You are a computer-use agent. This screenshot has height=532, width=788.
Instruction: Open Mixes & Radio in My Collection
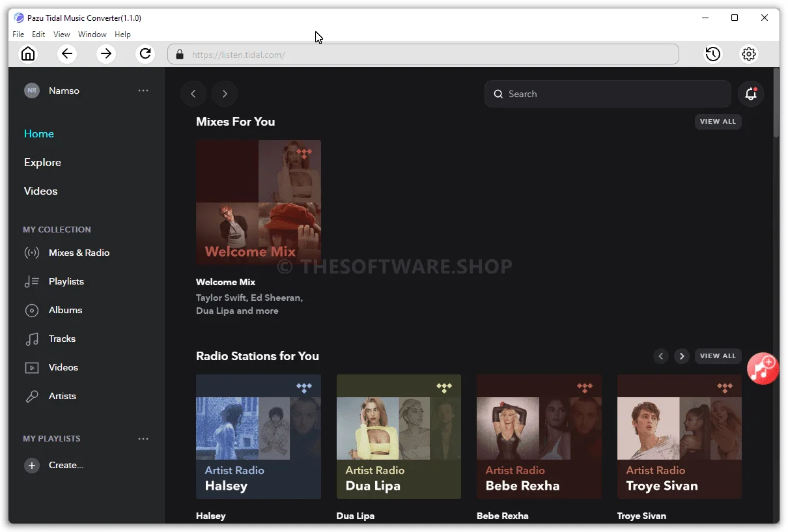pyautogui.click(x=79, y=253)
